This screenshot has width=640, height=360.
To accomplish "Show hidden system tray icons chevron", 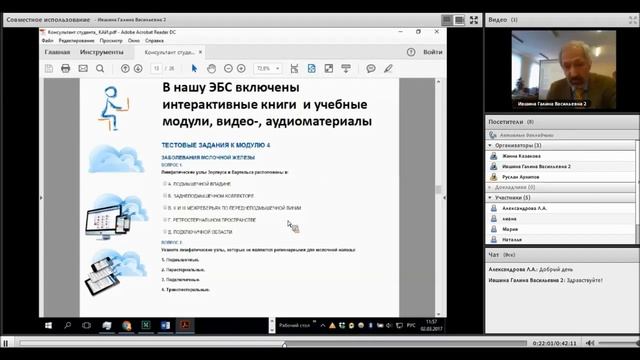I will click(323, 325).
